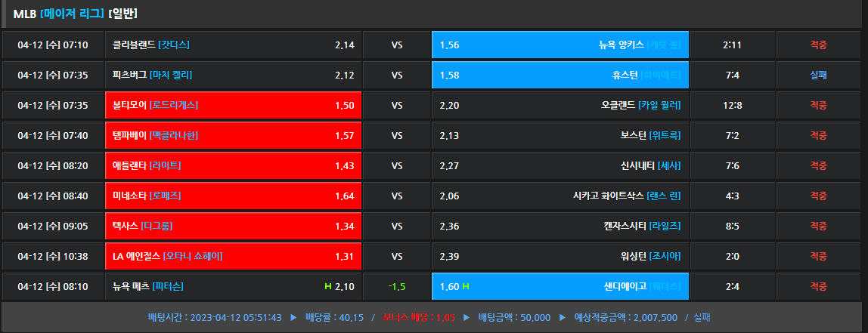Screen dimensions: 868x333
Task: Choose the 탬파베이 1.57 home bet
Action: click(x=234, y=135)
